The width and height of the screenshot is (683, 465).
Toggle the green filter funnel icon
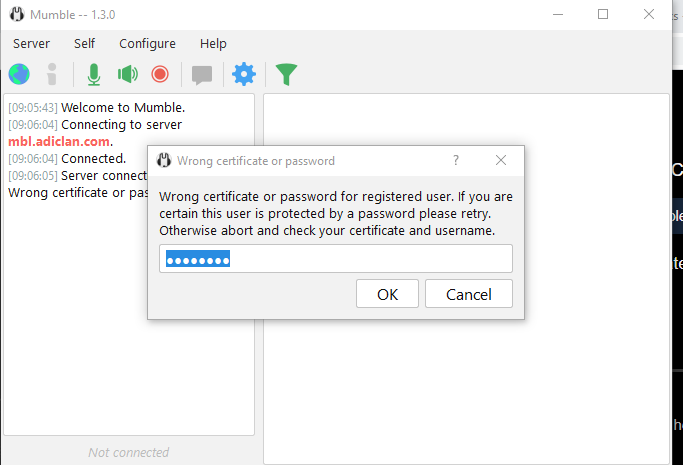(286, 74)
